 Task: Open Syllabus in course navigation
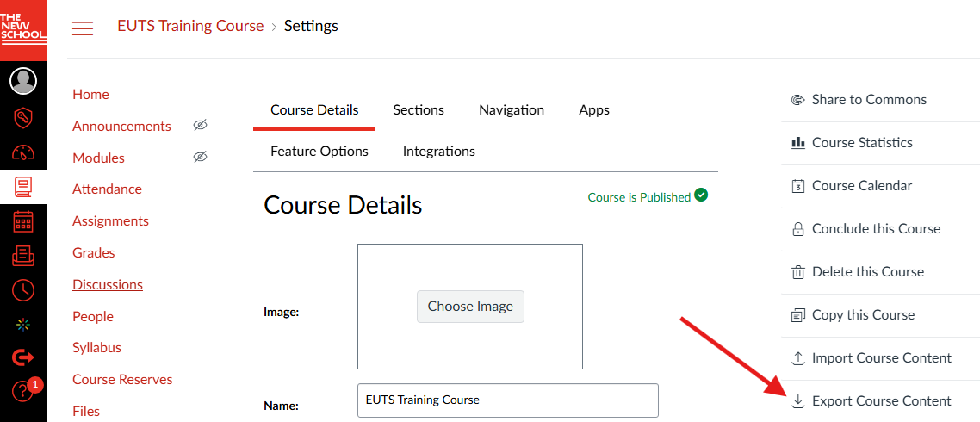96,348
